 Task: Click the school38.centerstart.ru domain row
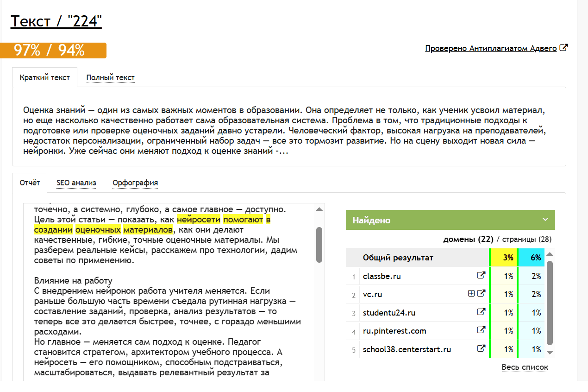coord(445,349)
